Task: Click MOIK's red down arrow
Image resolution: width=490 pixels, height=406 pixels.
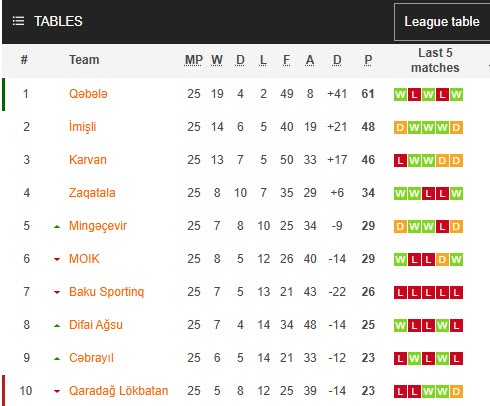Action: (x=57, y=259)
